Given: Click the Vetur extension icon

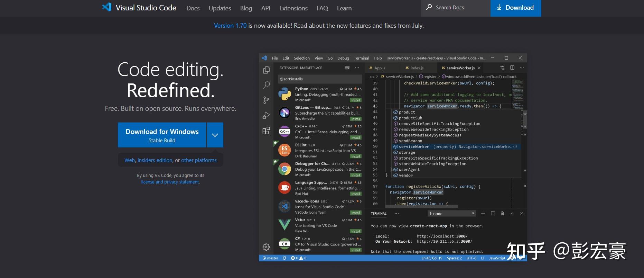Looking at the screenshot, I should pyautogui.click(x=284, y=225).
